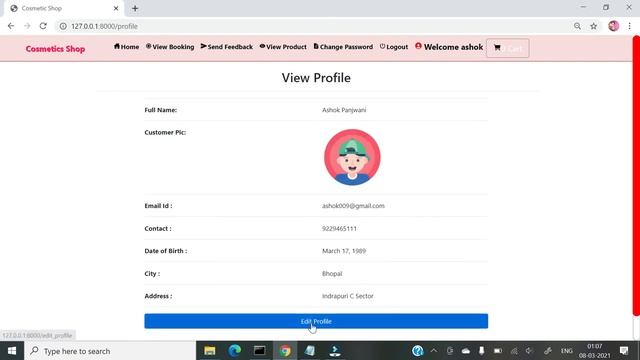This screenshot has width=640, height=360.
Task: Click the city value Bhopal
Action: 332,273
